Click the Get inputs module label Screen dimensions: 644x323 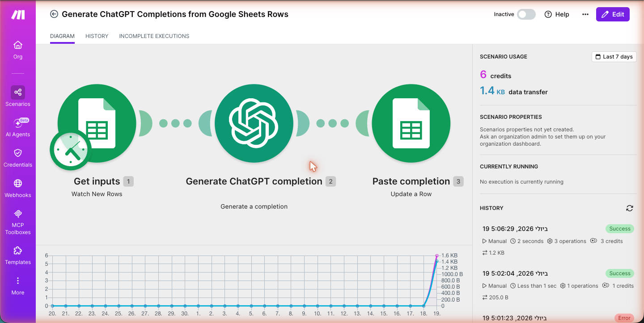tap(97, 181)
